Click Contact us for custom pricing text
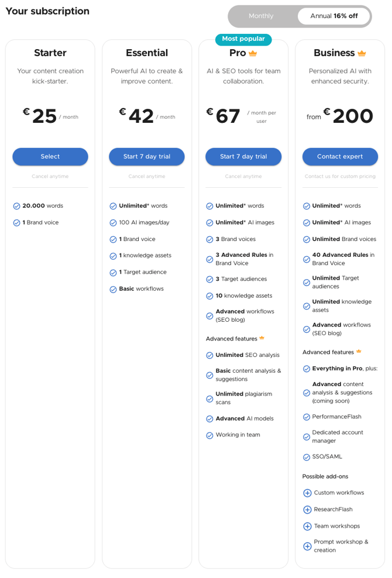 340,177
